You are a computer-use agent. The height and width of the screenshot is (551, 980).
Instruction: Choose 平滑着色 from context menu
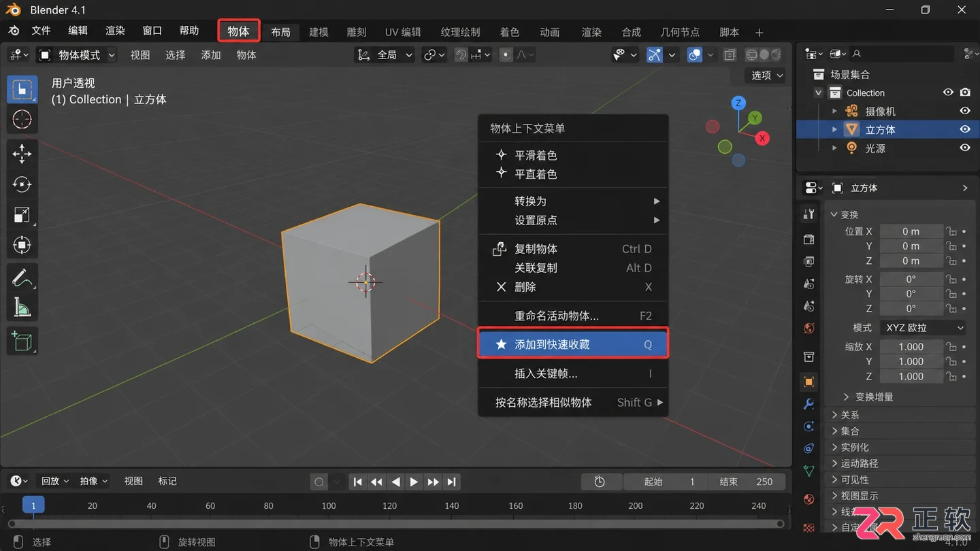[x=573, y=155]
